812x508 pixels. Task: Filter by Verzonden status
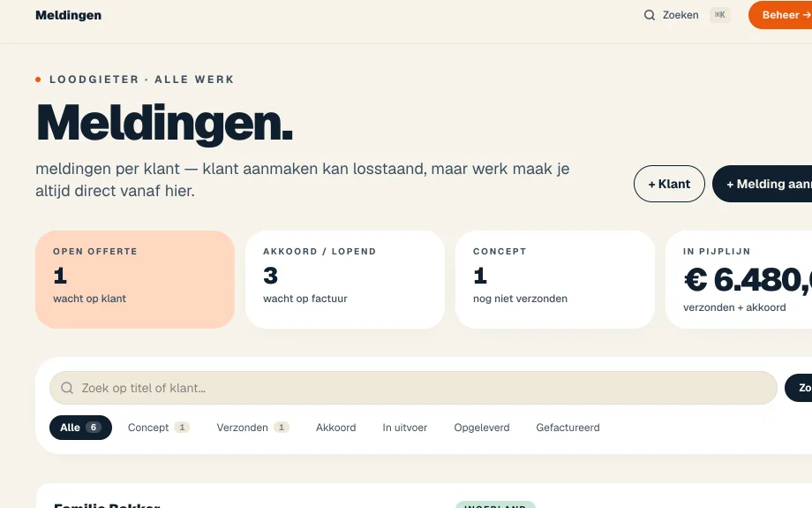(252, 428)
